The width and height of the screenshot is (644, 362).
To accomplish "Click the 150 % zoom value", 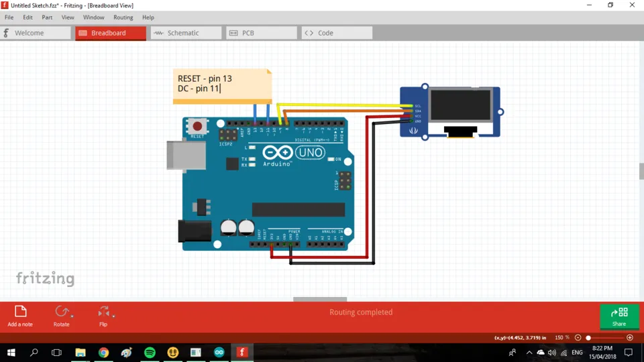I will (562, 337).
